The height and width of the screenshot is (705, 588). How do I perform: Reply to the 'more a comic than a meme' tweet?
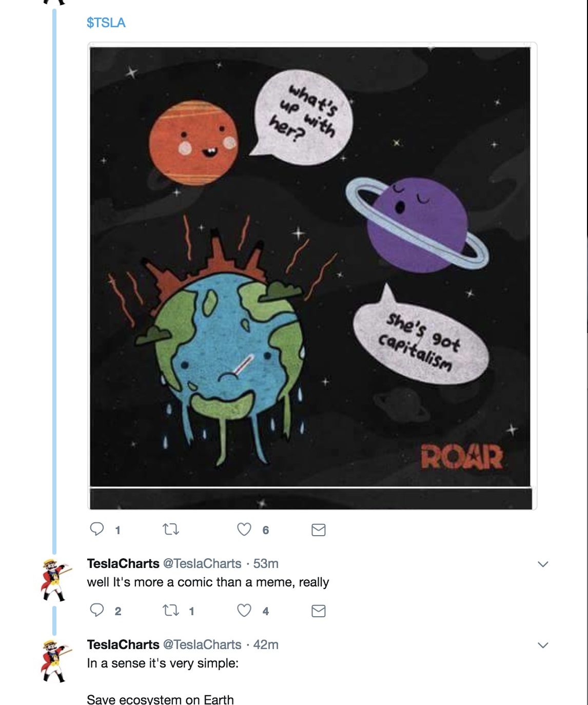click(x=97, y=610)
